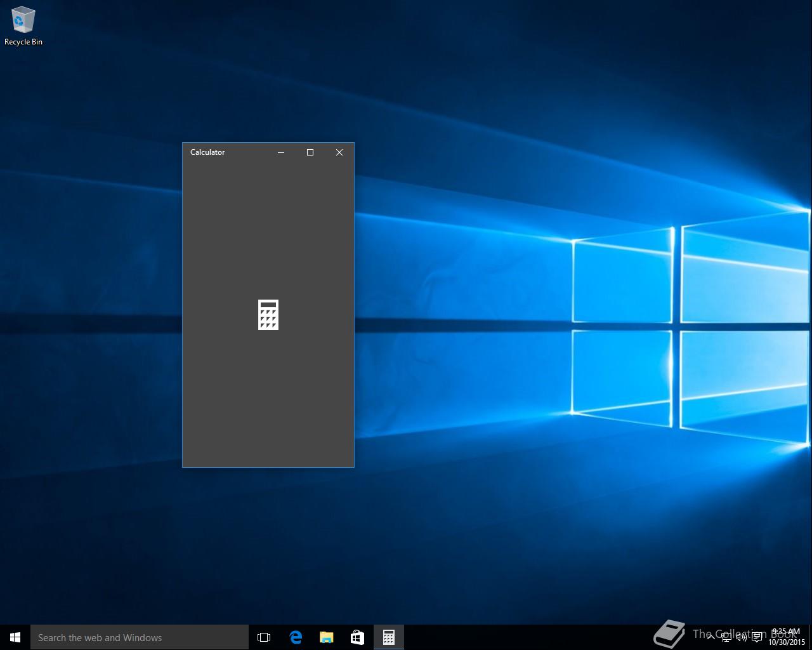Click the Search the web and Windows box

140,637
